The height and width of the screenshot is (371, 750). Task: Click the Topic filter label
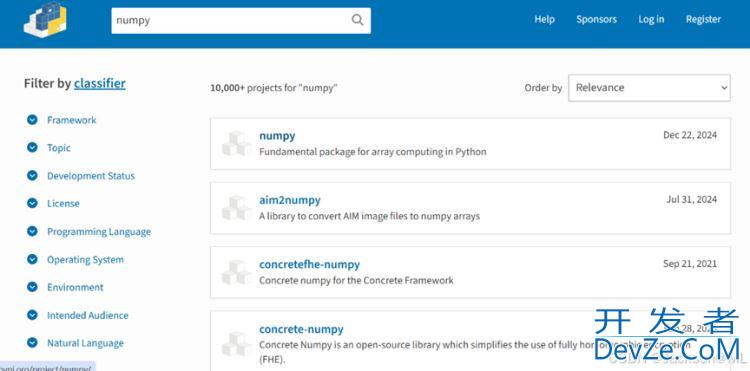coord(59,148)
